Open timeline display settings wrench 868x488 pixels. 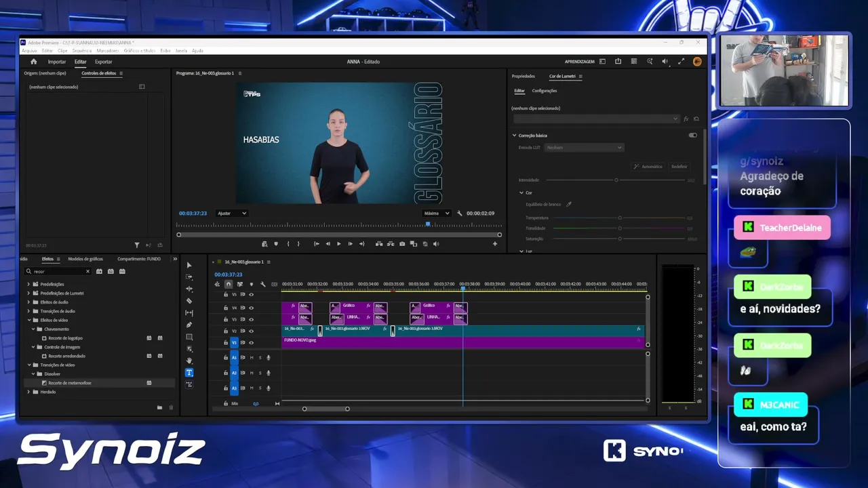(x=263, y=284)
